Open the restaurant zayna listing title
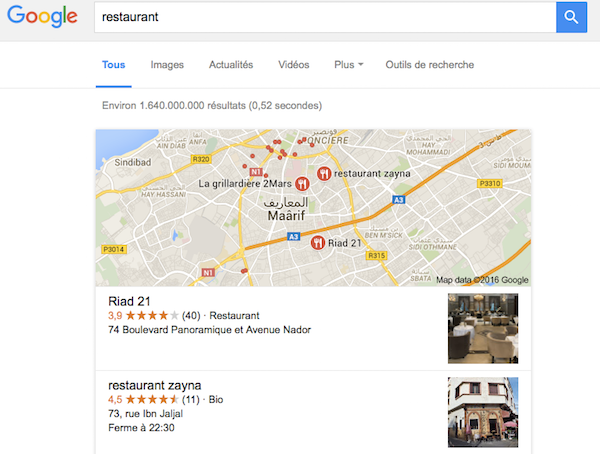This screenshot has height=454, width=600. [x=155, y=385]
